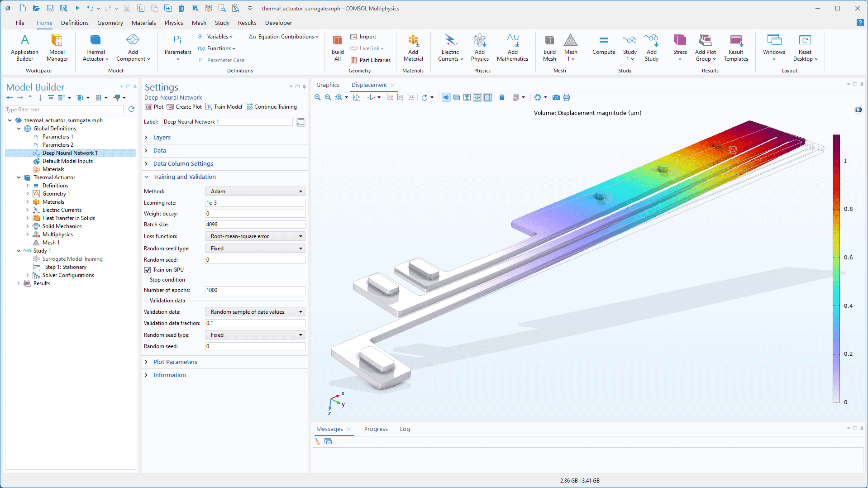Zoom out of the graphics view
This screenshot has width=868, height=488.
pyautogui.click(x=328, y=98)
